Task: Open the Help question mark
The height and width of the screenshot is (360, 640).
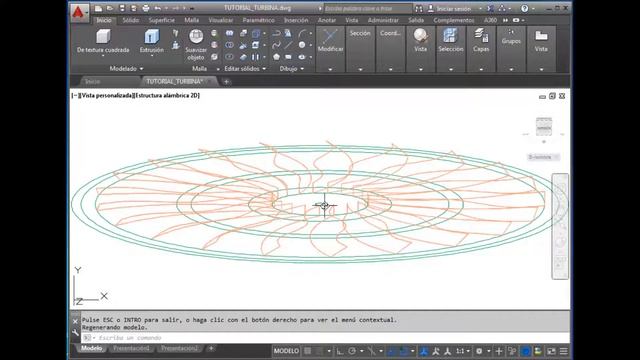Action: (x=524, y=8)
